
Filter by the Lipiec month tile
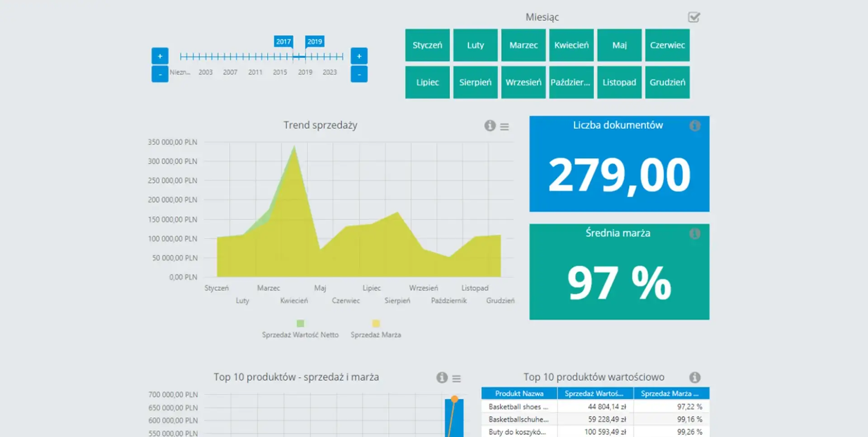(x=427, y=82)
